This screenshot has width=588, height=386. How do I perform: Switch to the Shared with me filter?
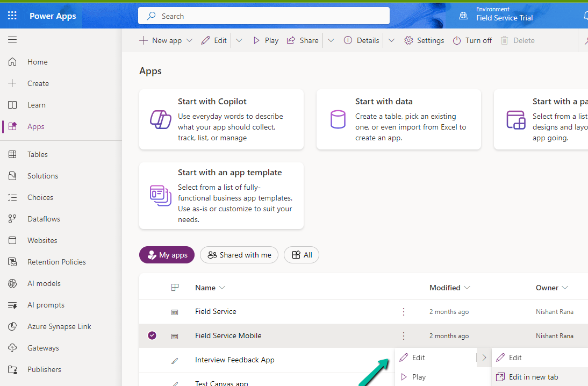tap(239, 255)
